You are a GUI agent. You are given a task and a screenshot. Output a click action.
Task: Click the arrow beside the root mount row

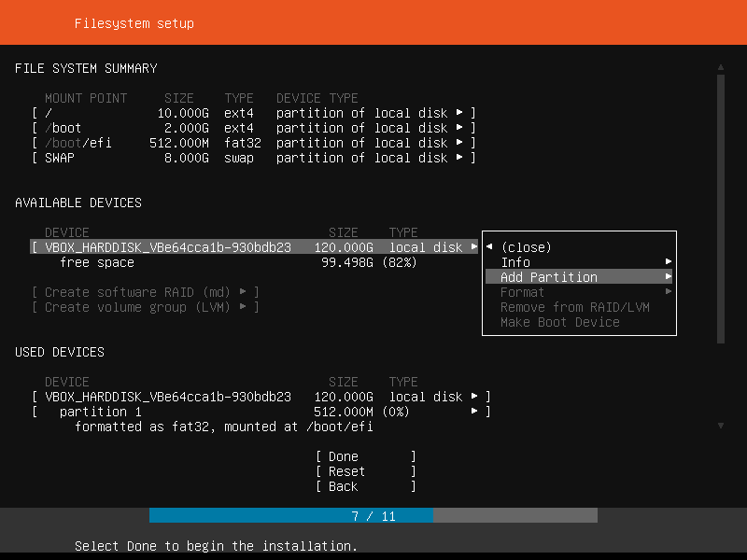pos(459,112)
